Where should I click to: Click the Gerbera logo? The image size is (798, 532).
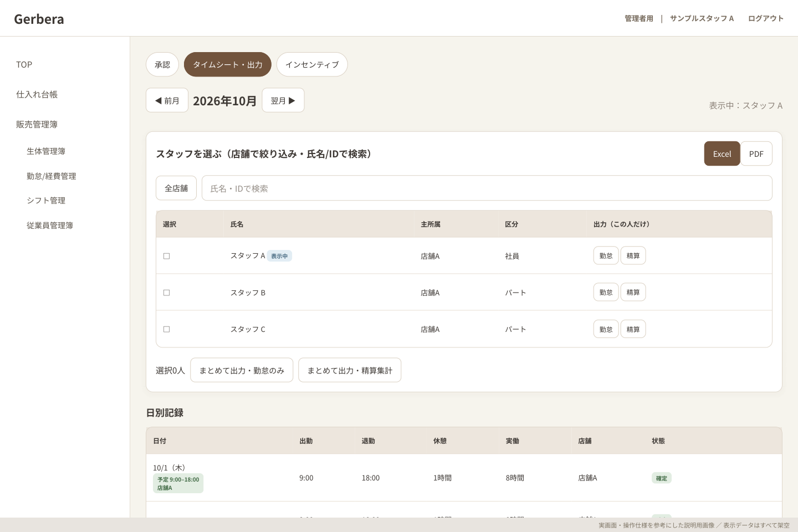tap(39, 19)
